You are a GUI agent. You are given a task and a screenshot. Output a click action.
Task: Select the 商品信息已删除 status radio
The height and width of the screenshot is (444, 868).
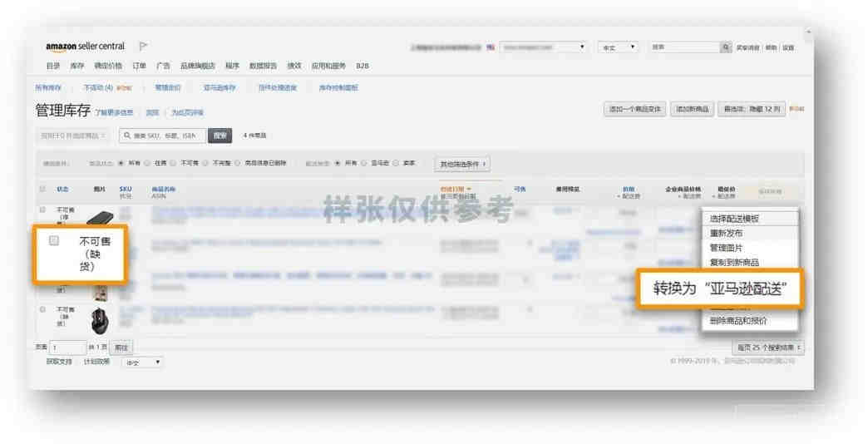(x=238, y=163)
